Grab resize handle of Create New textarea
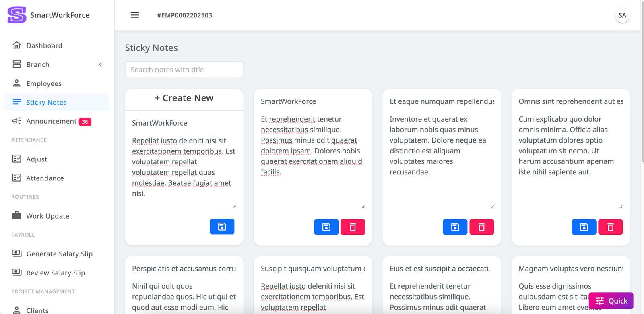The width and height of the screenshot is (644, 314). (234, 206)
